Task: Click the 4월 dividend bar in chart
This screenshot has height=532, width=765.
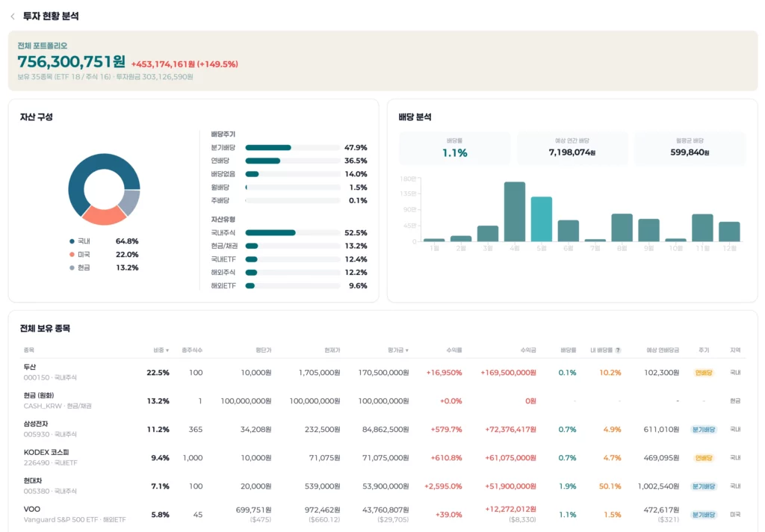Action: point(514,211)
